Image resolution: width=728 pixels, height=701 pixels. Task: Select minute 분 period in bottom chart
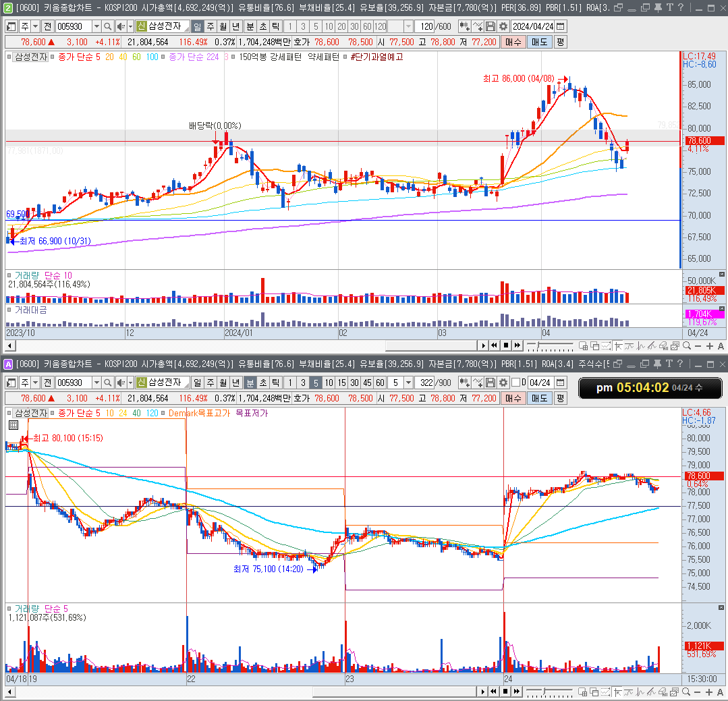(250, 383)
